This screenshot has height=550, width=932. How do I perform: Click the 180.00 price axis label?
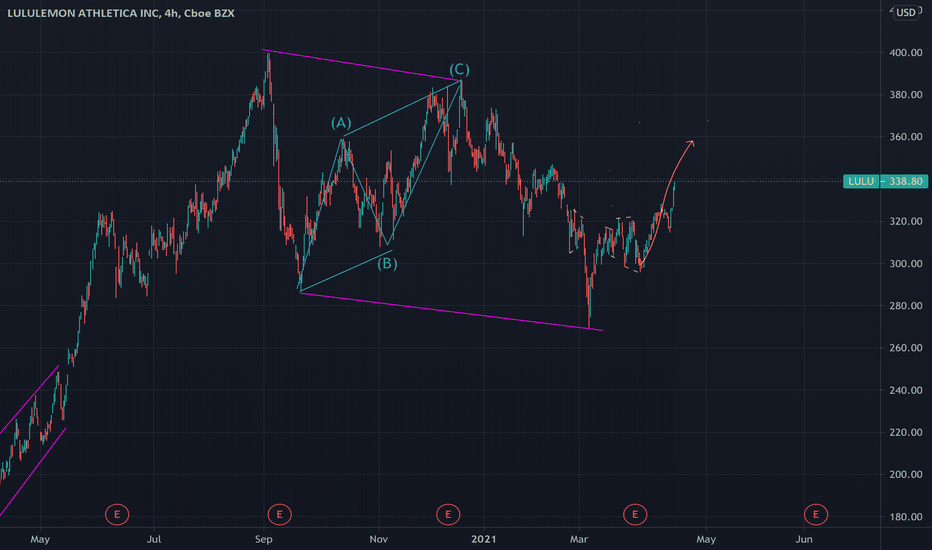(x=906, y=517)
